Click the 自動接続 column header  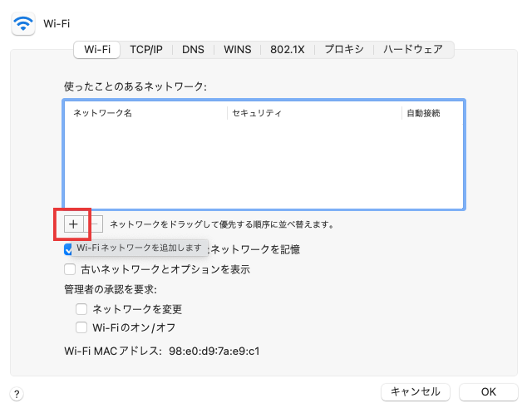pyautogui.click(x=423, y=113)
